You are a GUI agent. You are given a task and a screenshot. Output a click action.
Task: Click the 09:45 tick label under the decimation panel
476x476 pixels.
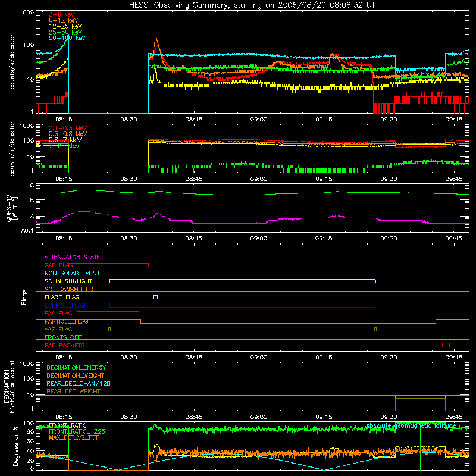pyautogui.click(x=453, y=417)
